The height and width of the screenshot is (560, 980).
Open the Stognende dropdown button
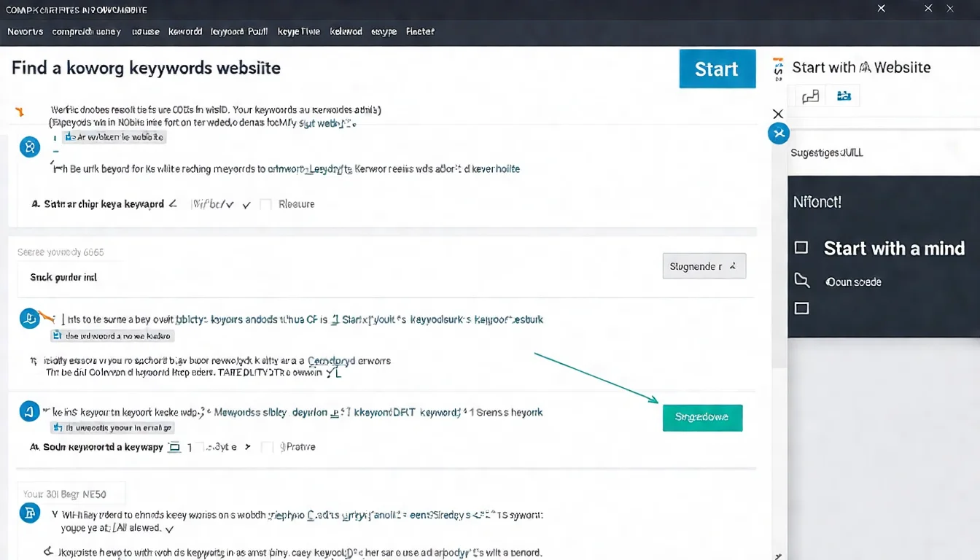[x=704, y=266]
